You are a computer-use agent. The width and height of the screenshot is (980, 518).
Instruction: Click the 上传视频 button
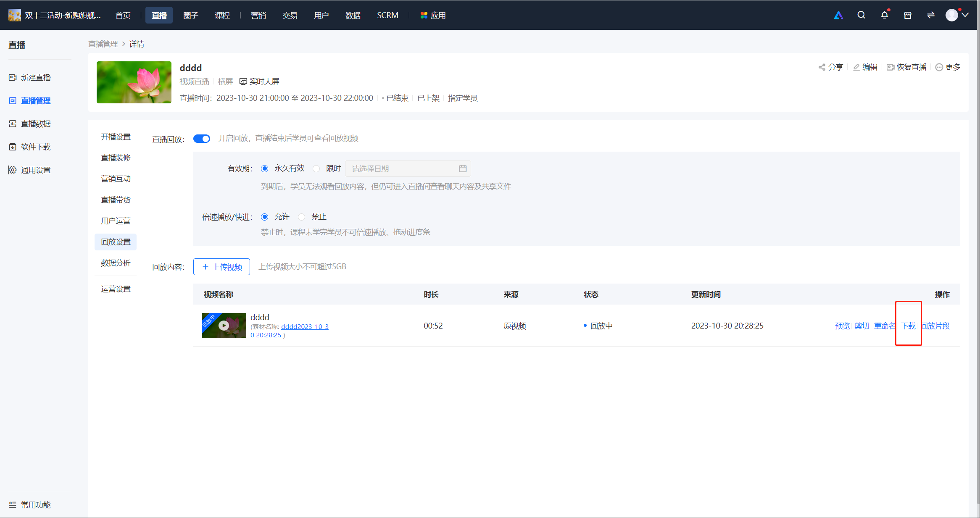[x=221, y=267]
